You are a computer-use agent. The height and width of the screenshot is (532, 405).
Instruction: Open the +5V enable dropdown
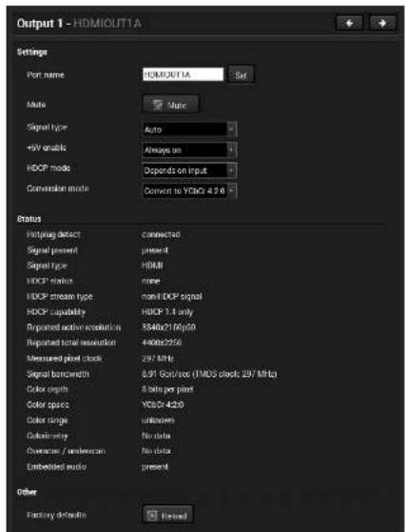189,150
